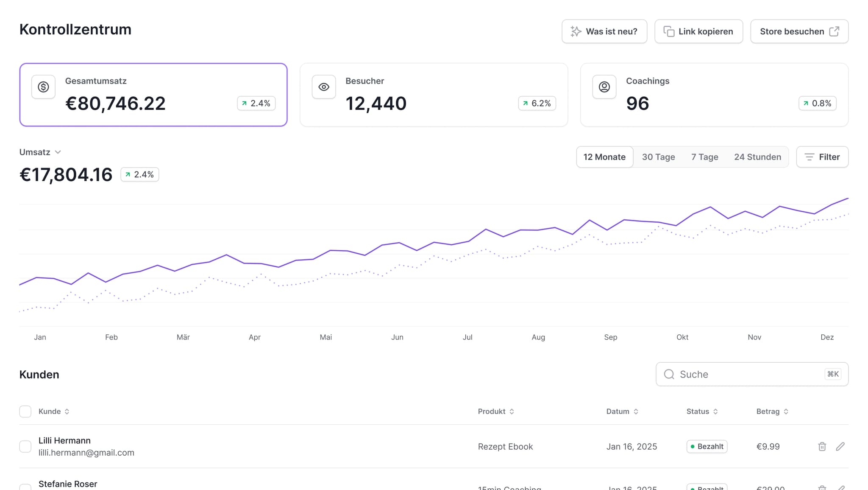Sort the table by Betrag column
The height and width of the screenshot is (490, 868).
[772, 412]
